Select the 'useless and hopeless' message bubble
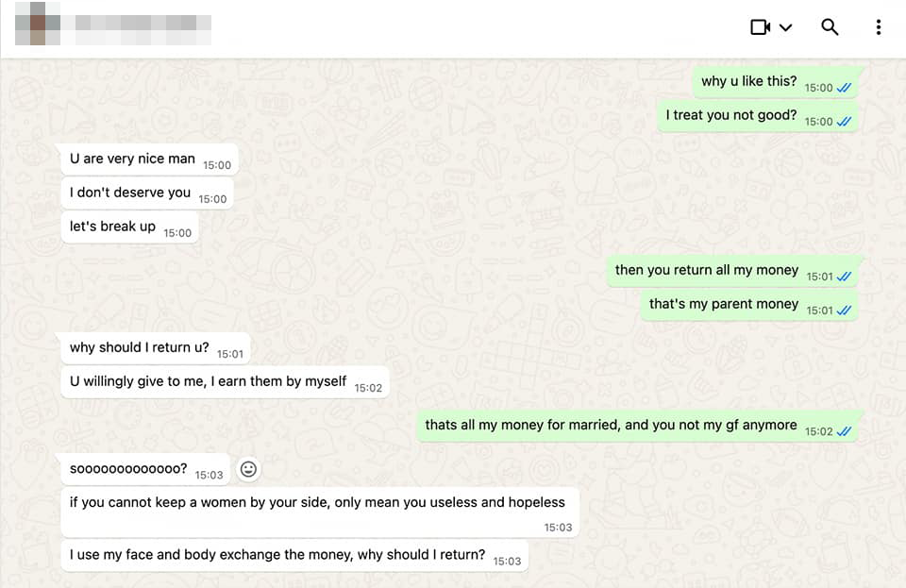The height and width of the screenshot is (588, 906). point(320,512)
